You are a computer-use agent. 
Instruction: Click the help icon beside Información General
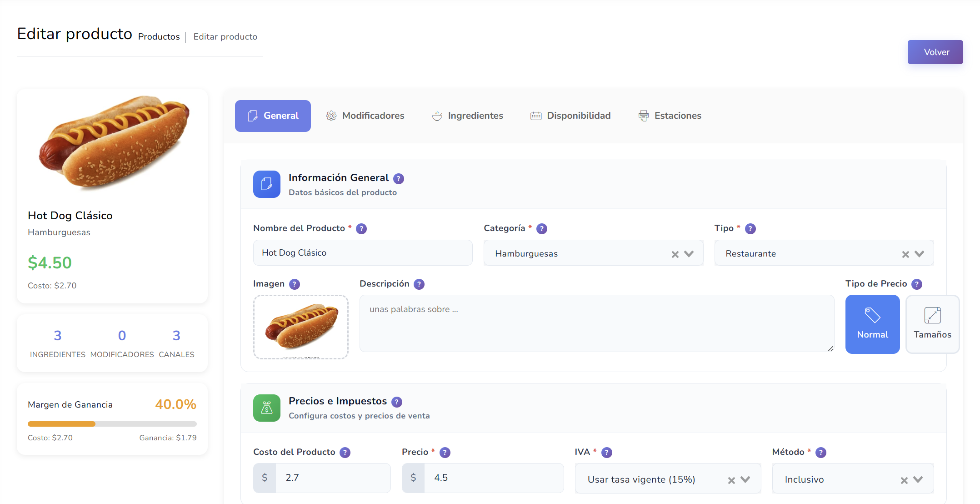click(x=399, y=178)
